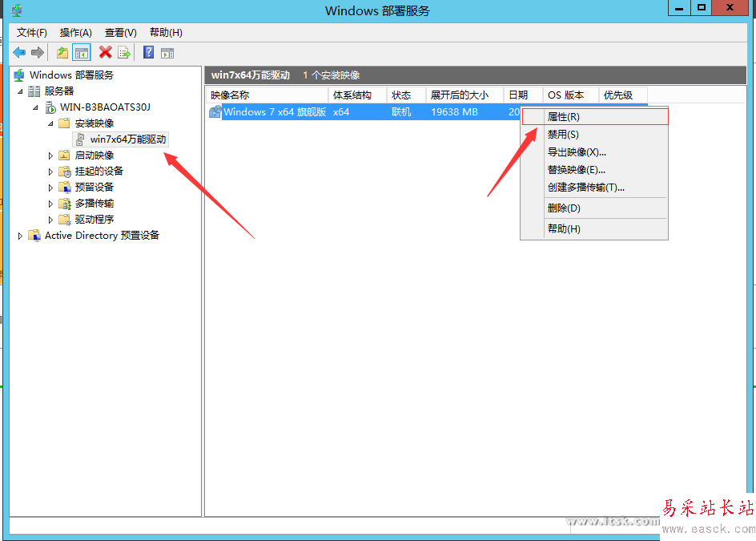Expand the 挂起的设备 node
Image resolution: width=756 pixels, height=541 pixels.
click(50, 172)
